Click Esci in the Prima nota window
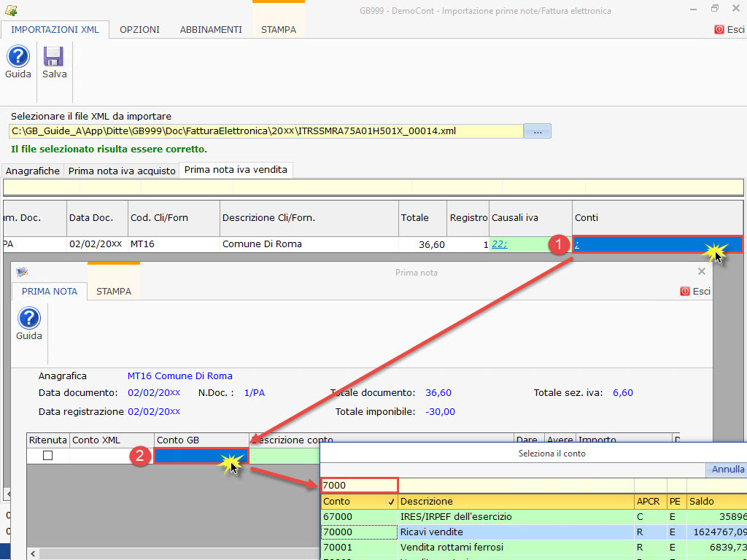Image resolution: width=747 pixels, height=560 pixels. (694, 291)
